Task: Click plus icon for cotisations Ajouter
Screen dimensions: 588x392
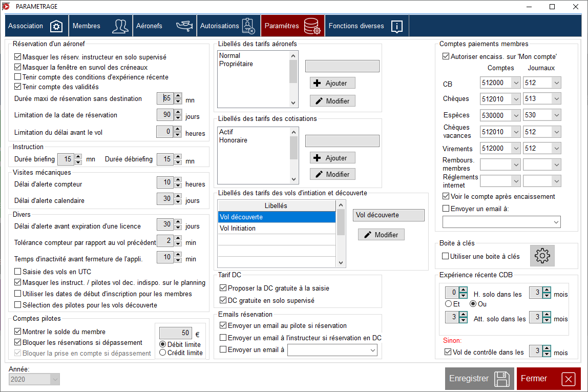Action: 317,158
